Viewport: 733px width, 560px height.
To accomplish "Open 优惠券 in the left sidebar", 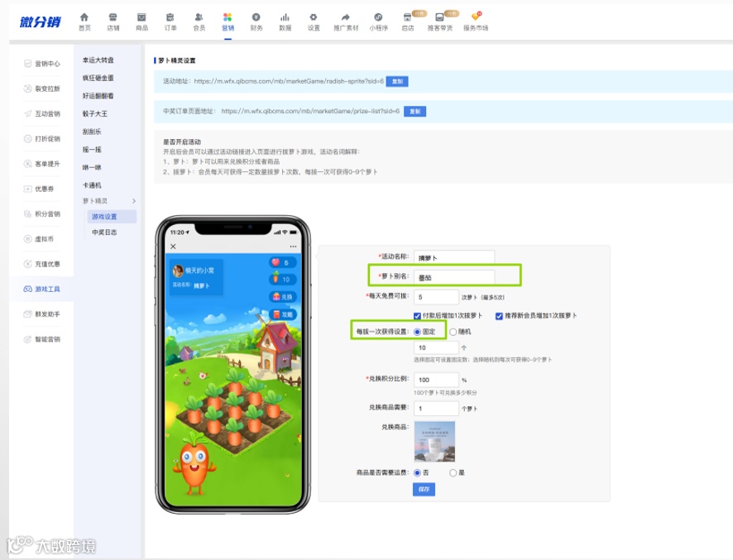I will point(39,189).
